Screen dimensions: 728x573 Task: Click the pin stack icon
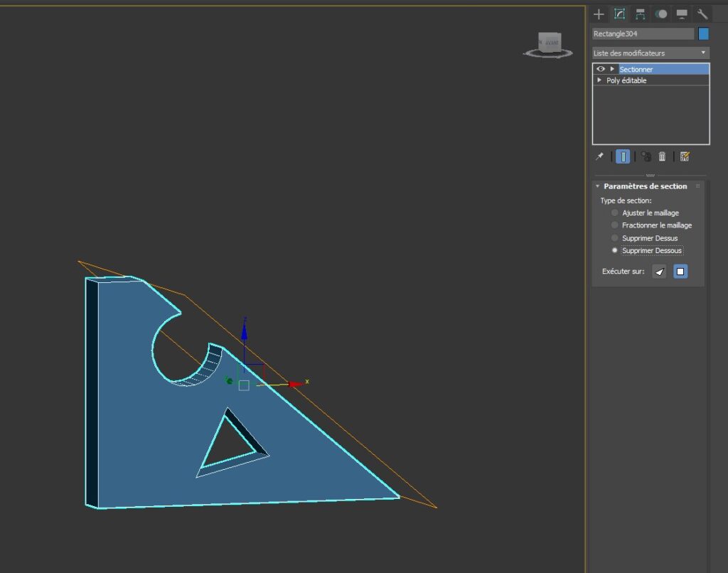coord(599,156)
